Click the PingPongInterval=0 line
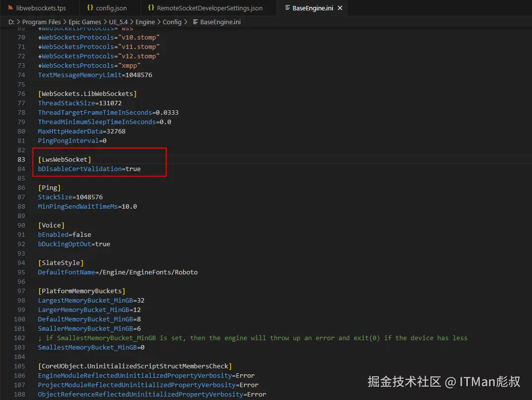 coord(72,140)
